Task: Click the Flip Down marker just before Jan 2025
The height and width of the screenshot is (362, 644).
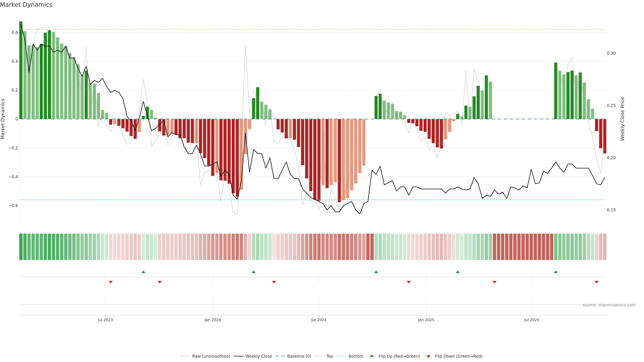Action: coord(409,282)
